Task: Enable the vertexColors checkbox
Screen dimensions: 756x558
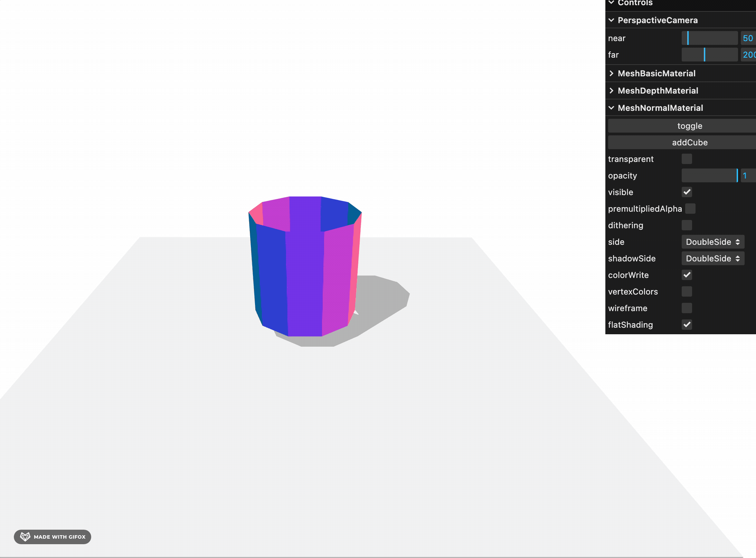Action: pos(687,291)
